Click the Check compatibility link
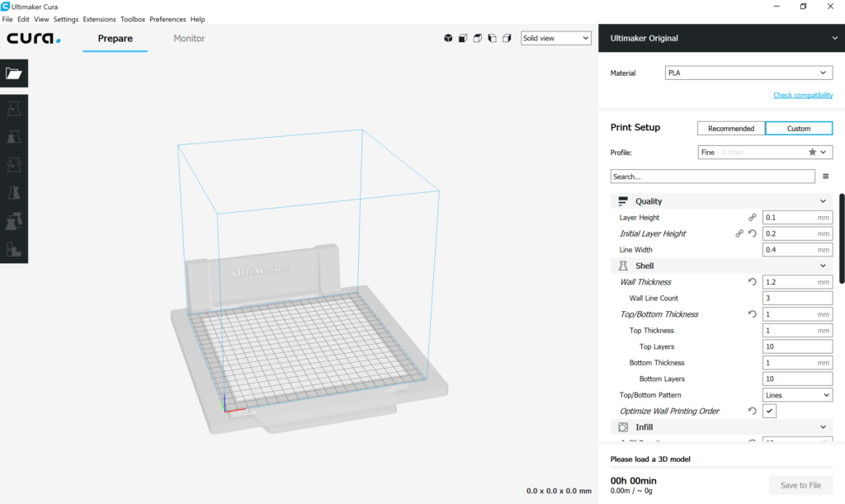 pos(803,95)
